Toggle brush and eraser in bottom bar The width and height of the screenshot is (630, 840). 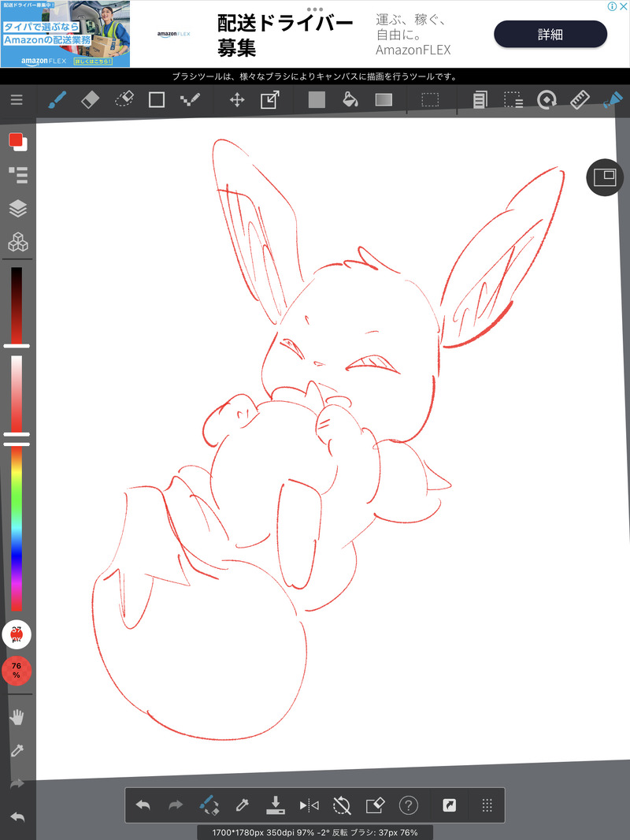coord(209,805)
